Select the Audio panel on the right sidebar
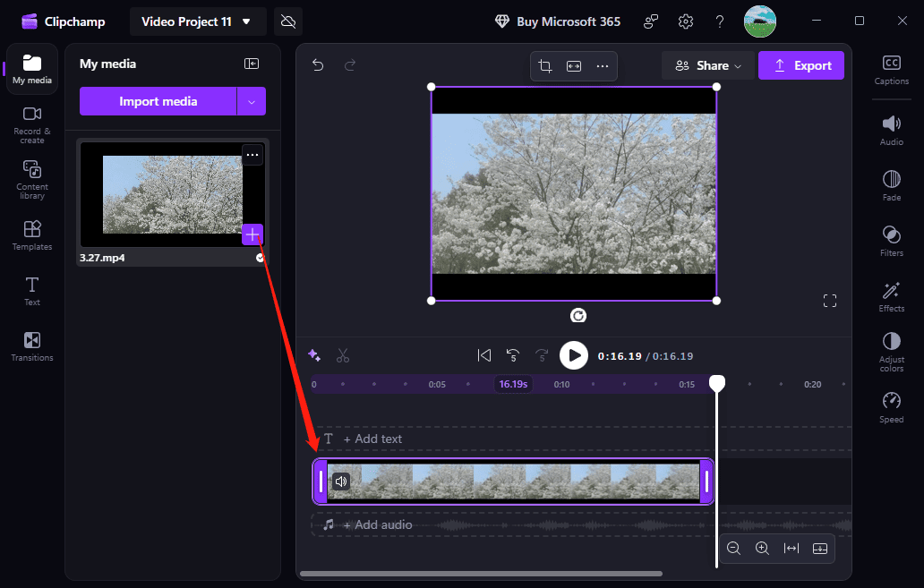The height and width of the screenshot is (588, 924). tap(891, 128)
